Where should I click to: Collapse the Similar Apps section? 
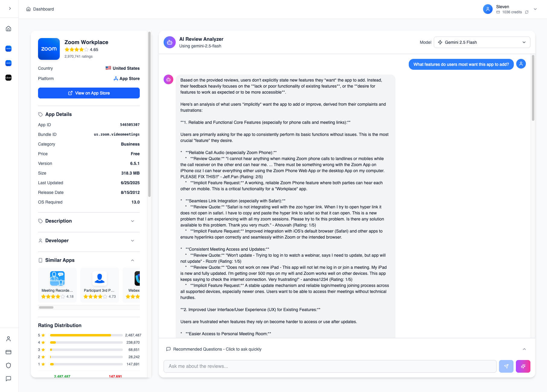click(89, 260)
